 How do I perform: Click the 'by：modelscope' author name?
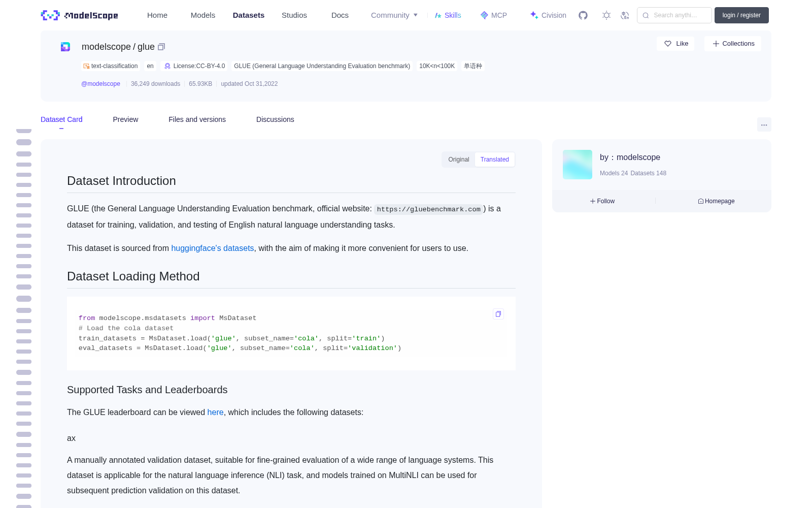(x=630, y=157)
